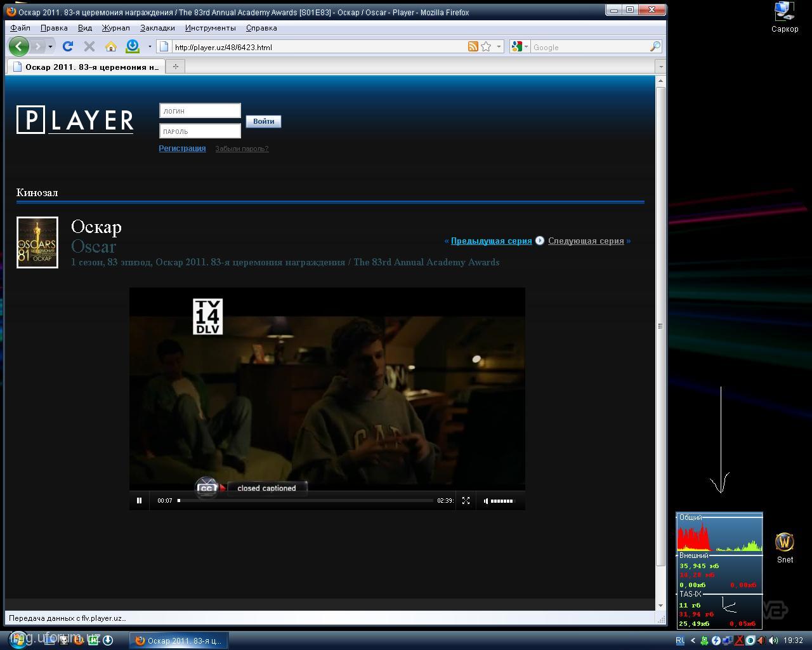Open the Инструменты menu
812x650 pixels.
click(x=210, y=28)
